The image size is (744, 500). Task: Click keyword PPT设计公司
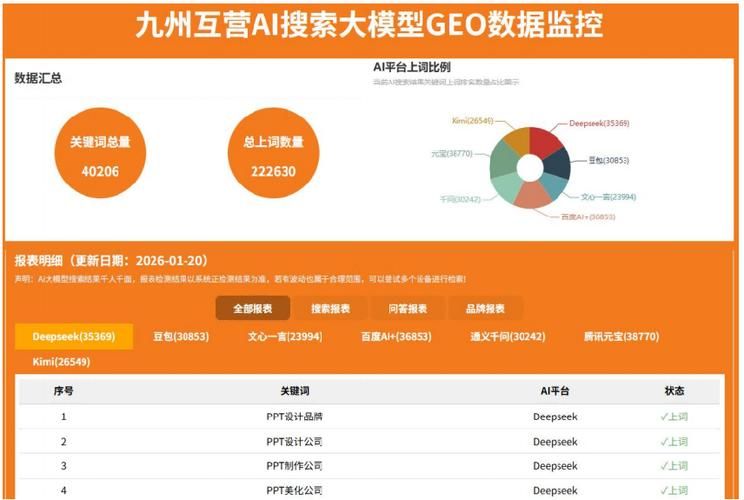click(x=294, y=442)
